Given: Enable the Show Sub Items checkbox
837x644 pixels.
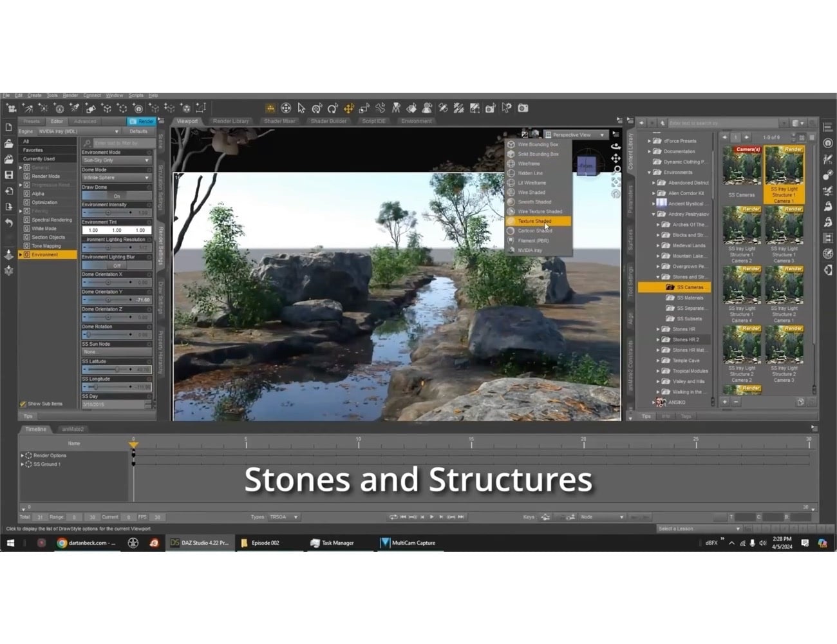Looking at the screenshot, I should click(x=23, y=404).
